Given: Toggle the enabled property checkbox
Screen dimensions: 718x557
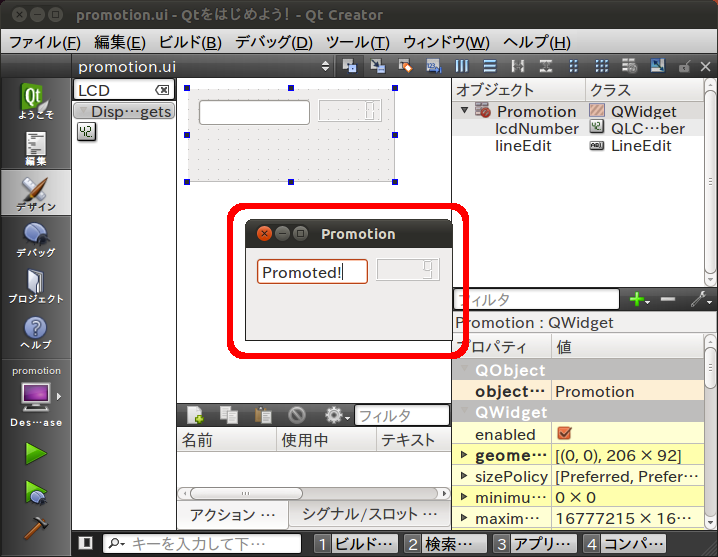Looking at the screenshot, I should pos(565,434).
